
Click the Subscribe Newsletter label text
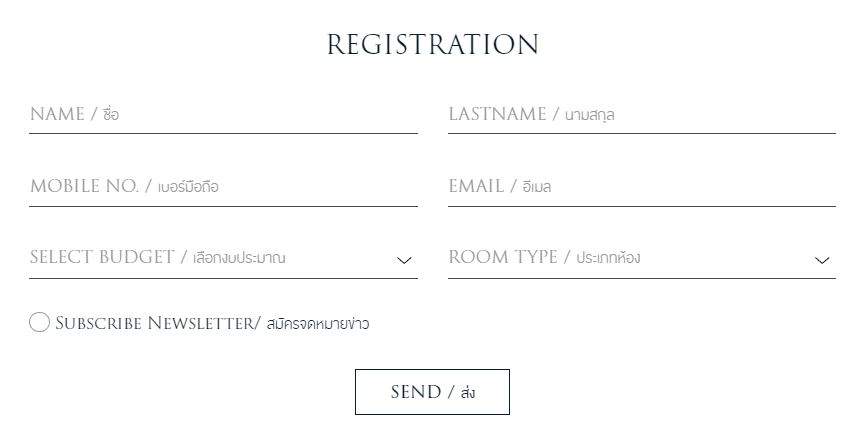[157, 323]
